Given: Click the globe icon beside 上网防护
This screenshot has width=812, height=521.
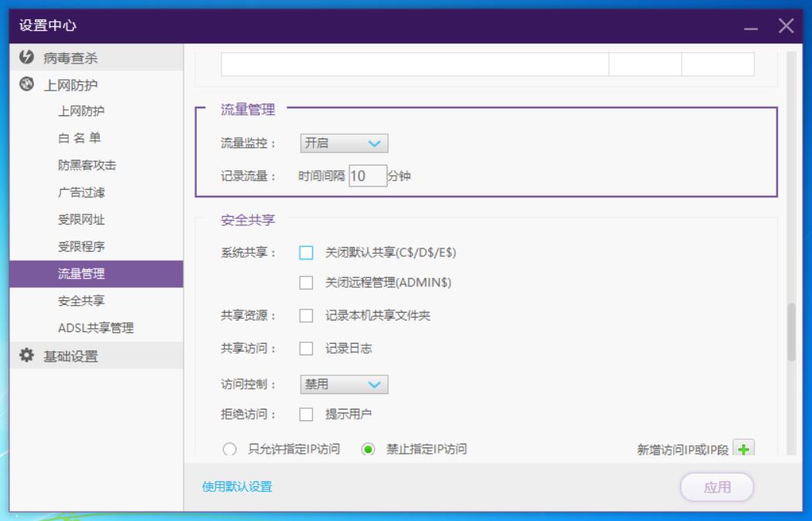Looking at the screenshot, I should point(26,84).
